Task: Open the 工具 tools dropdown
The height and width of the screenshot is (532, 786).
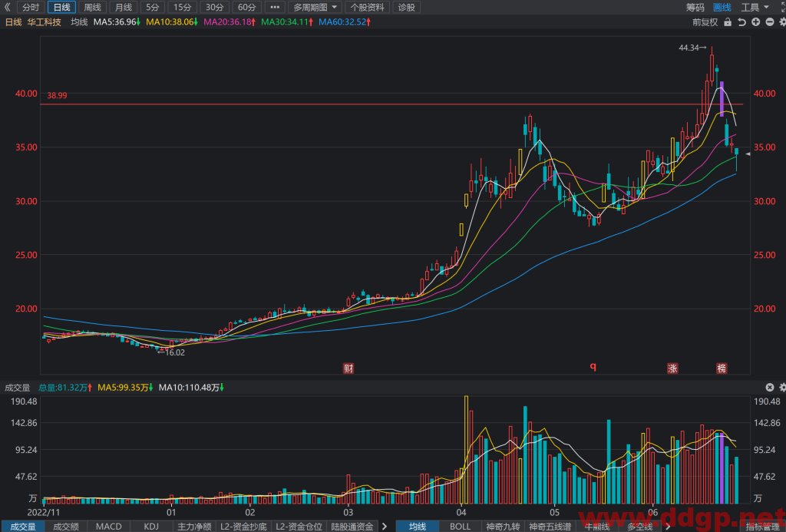Action: 755,7
